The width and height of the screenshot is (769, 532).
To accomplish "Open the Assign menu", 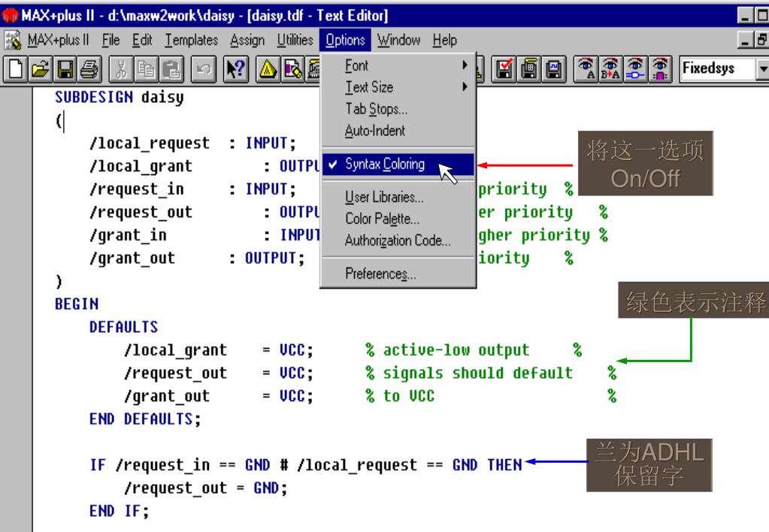I will click(x=247, y=41).
